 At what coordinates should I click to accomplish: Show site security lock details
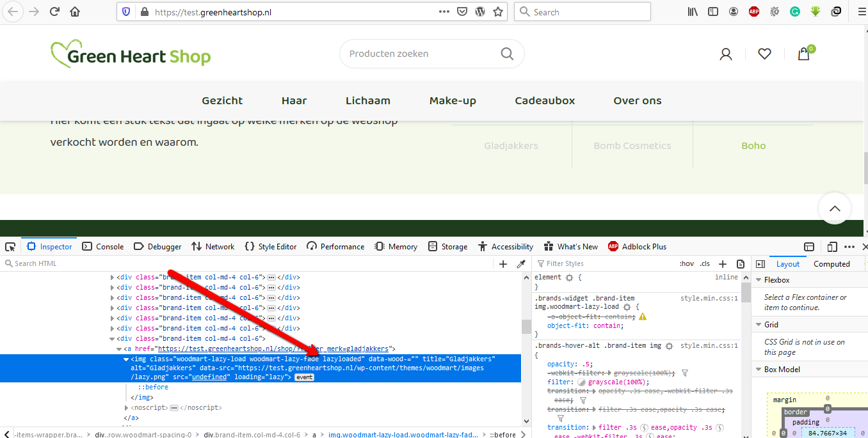click(144, 12)
